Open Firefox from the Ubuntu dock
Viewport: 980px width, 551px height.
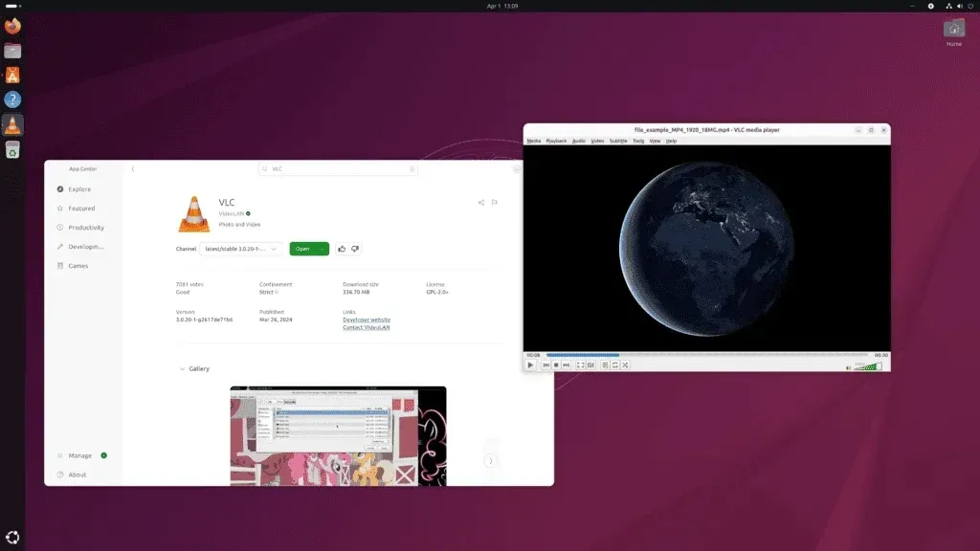point(12,26)
